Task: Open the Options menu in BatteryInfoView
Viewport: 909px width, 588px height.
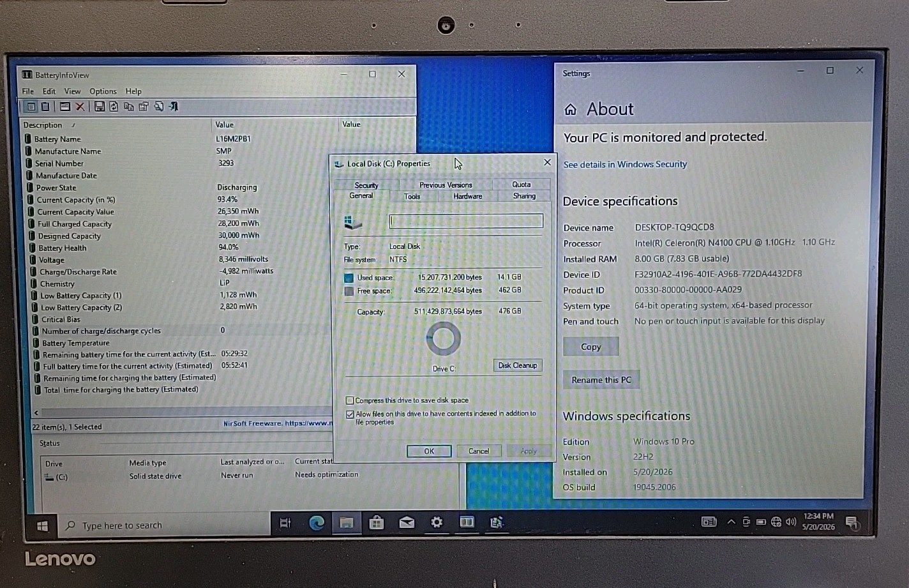Action: tap(103, 91)
